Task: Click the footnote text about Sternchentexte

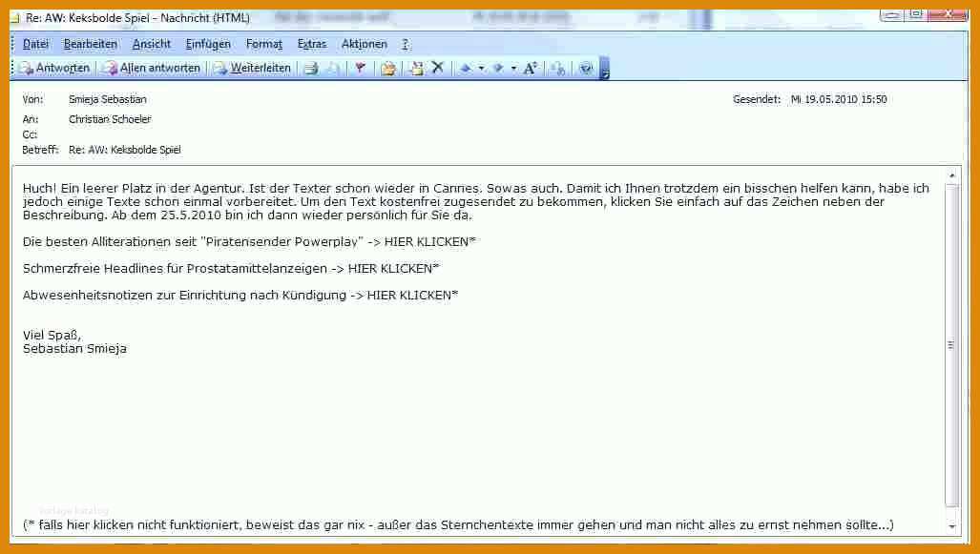Action: tap(458, 525)
